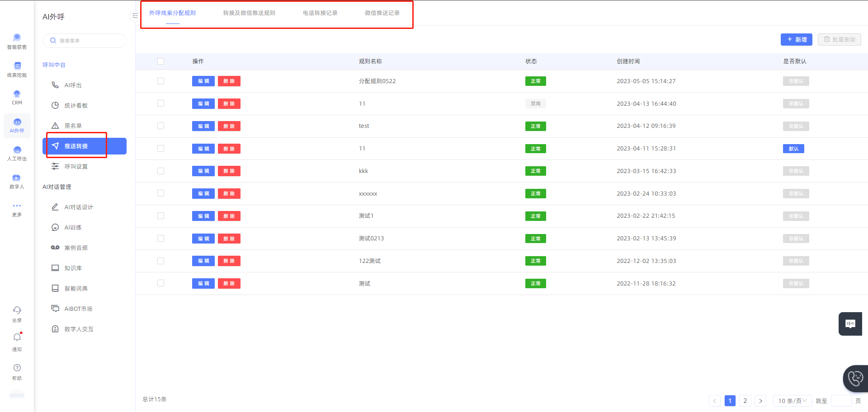This screenshot has width=868, height=412.
Task: Open the 通知 bell icon
Action: coord(17,337)
